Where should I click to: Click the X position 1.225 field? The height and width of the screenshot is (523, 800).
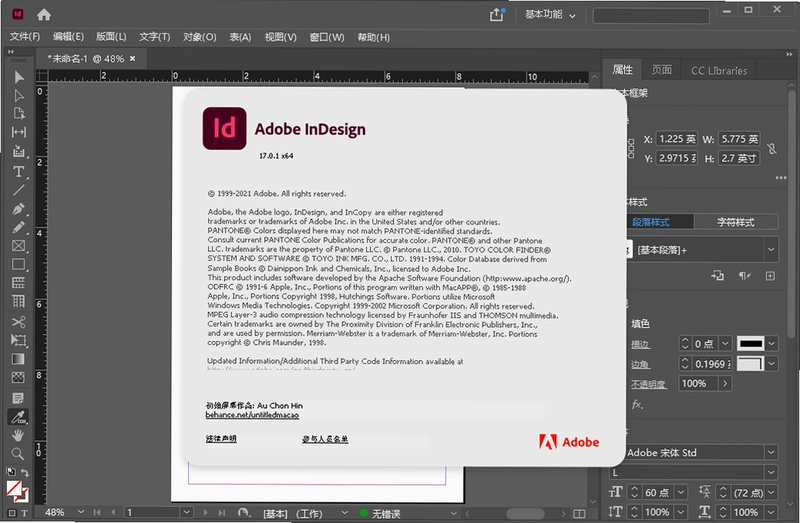[677, 139]
